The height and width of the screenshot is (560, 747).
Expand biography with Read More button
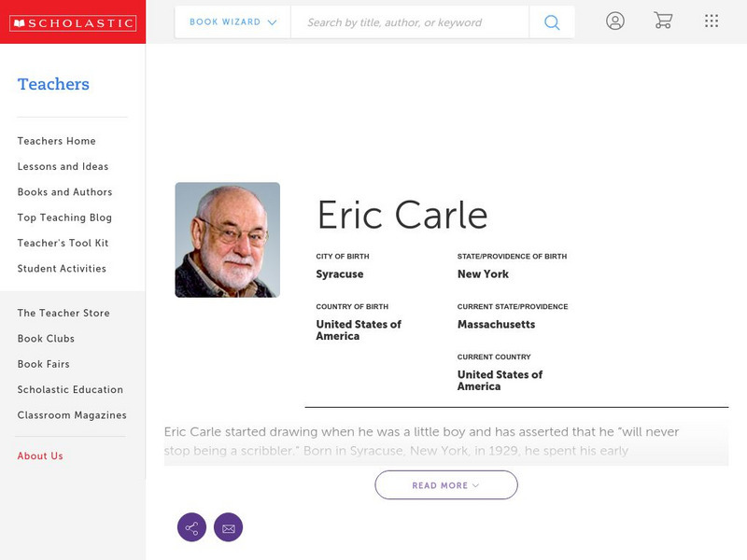pos(446,485)
